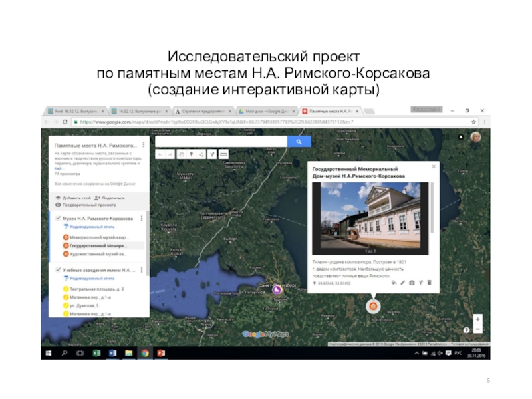
Task: Switch to the Мой диск browser tab
Action: pyautogui.click(x=264, y=111)
